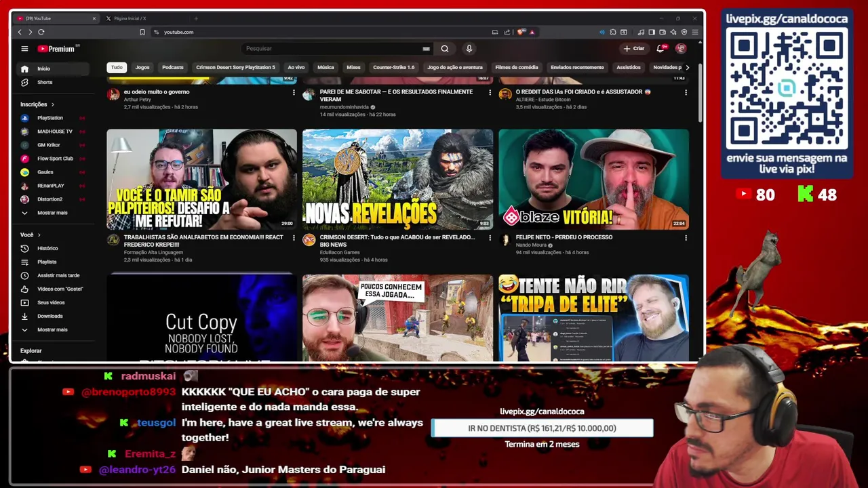
Task: Open the browser playlist music note icon
Action: click(641, 32)
